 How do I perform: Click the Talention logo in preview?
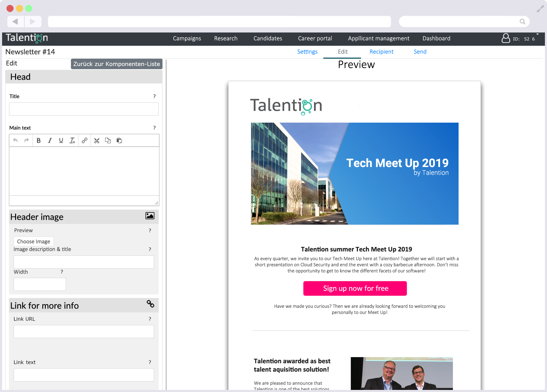pyautogui.click(x=286, y=106)
